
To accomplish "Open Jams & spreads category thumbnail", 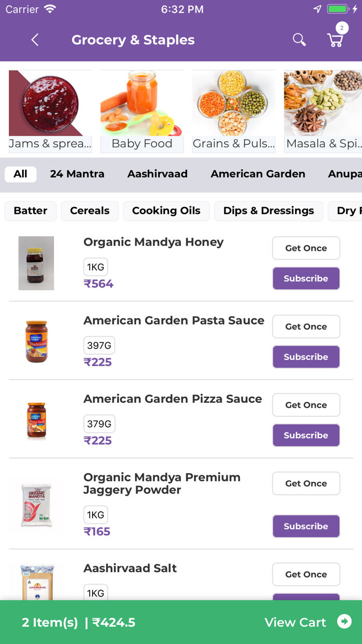I will coord(50,111).
